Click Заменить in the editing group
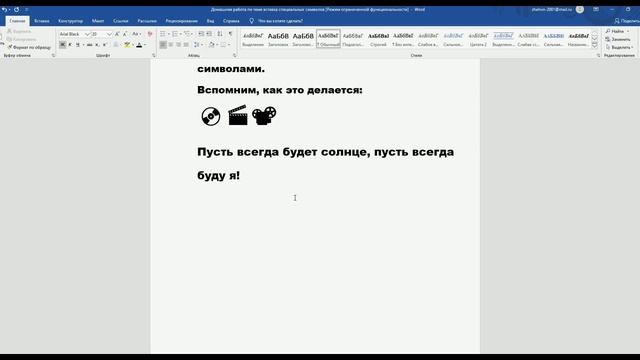This screenshot has width=640, height=360. click(x=618, y=39)
